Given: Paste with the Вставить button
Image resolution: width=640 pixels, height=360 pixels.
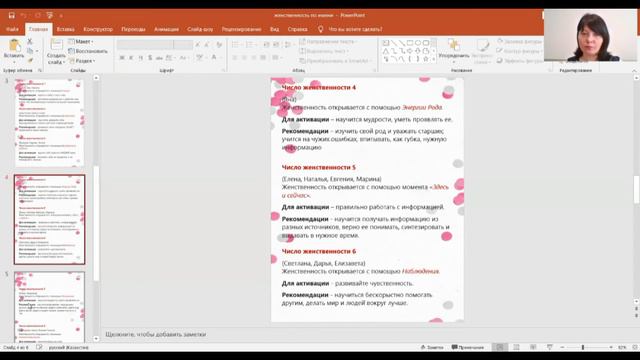Looking at the screenshot, I should point(14,51).
